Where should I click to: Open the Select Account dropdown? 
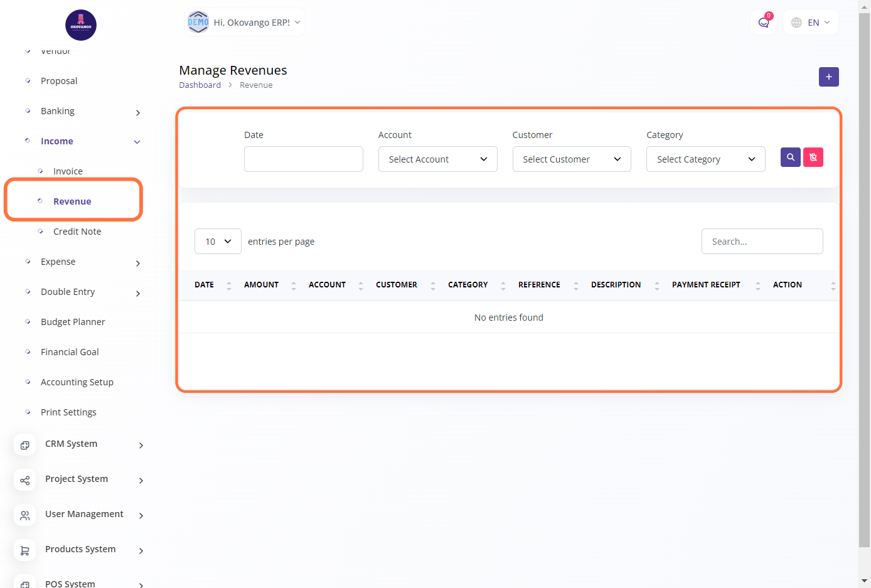pyautogui.click(x=437, y=159)
